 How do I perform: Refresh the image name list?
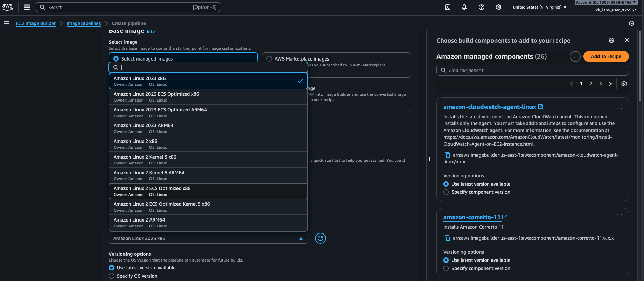[x=320, y=238]
